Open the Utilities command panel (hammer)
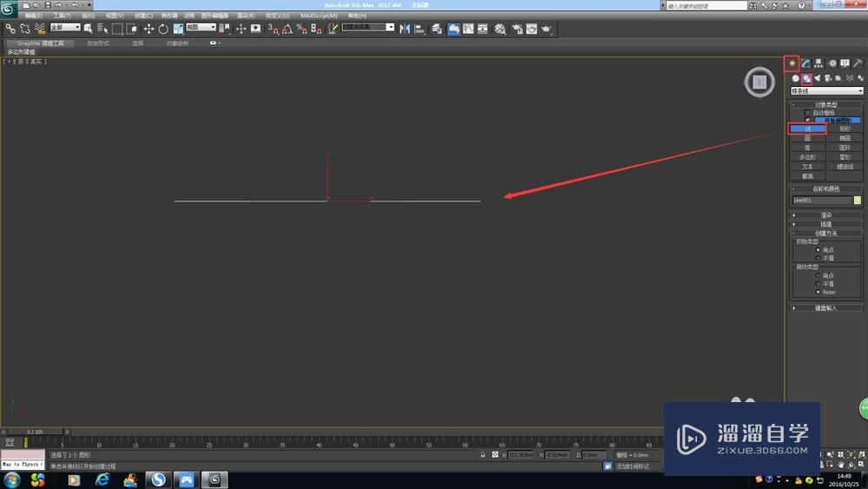The height and width of the screenshot is (489, 868). pos(858,63)
